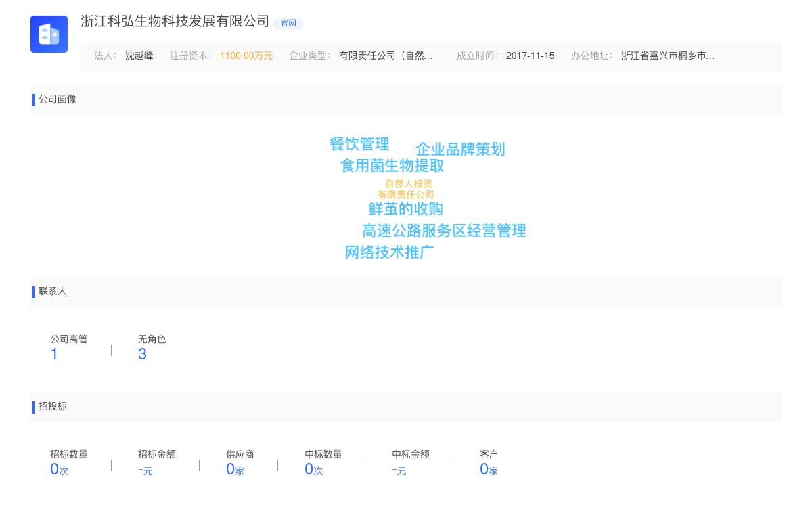
Task: Select word cloud tag 高速公路服务区经营管理
Action: click(444, 231)
